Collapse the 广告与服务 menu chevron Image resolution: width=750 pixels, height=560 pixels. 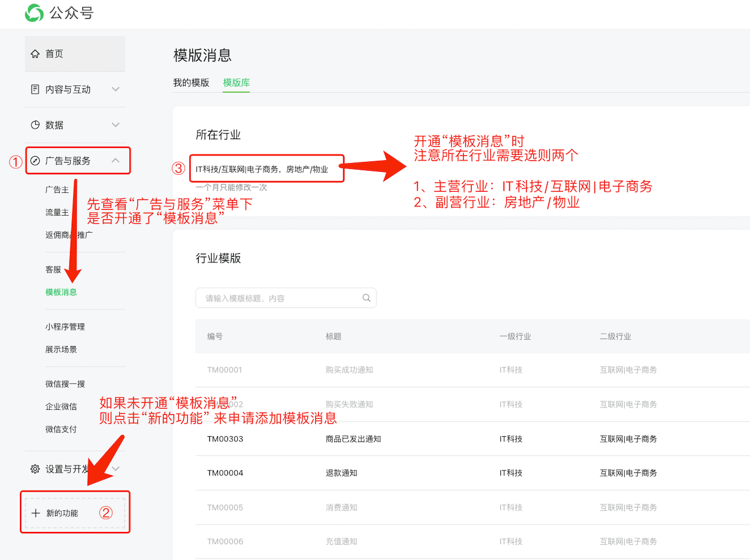click(x=116, y=161)
